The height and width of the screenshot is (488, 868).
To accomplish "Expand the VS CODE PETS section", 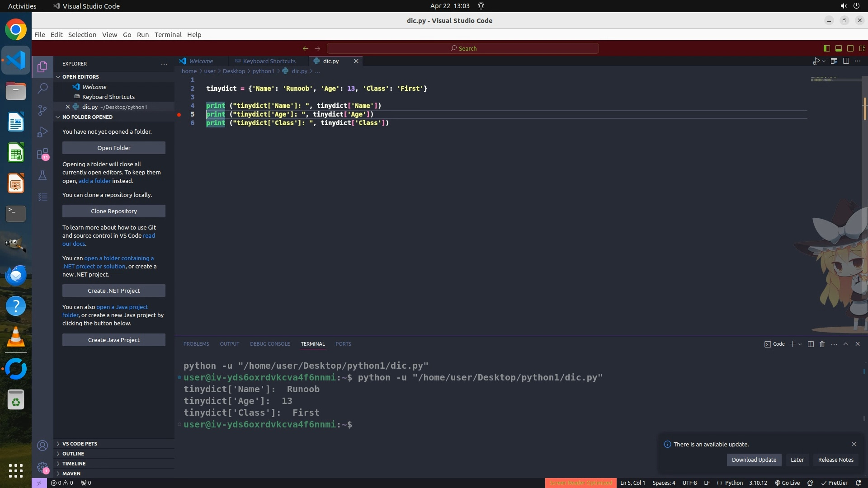I will [x=80, y=444].
